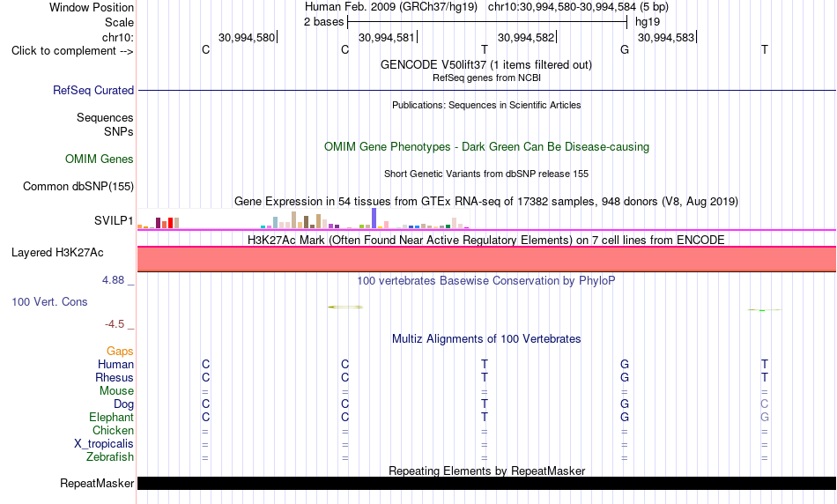Click the GTEx Gene Expression track title

pos(486,201)
